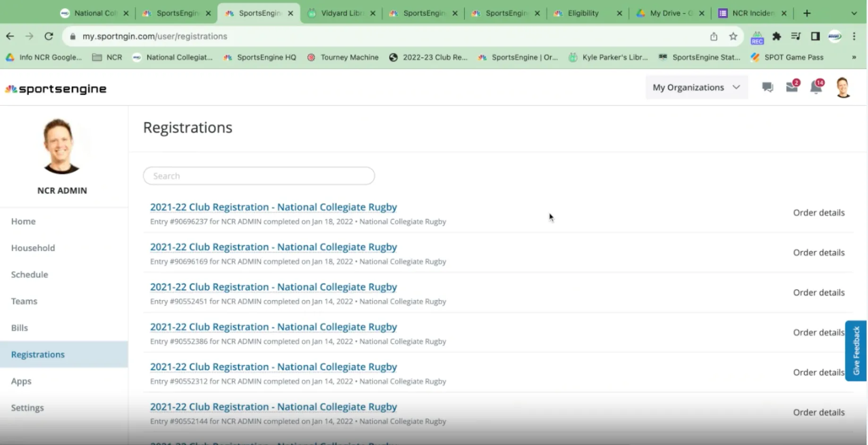
Task: Click the address bar URL
Action: tap(155, 36)
